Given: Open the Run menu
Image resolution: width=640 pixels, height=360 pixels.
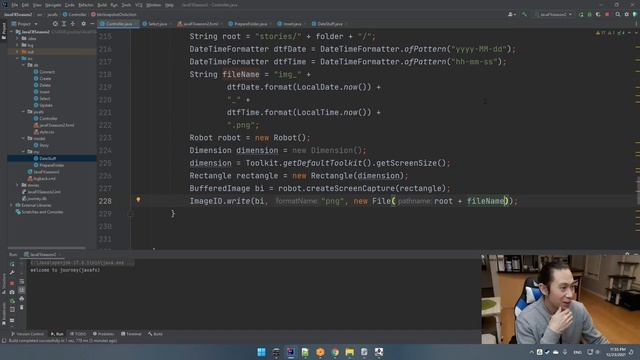Looking at the screenshot, I should click(114, 5).
